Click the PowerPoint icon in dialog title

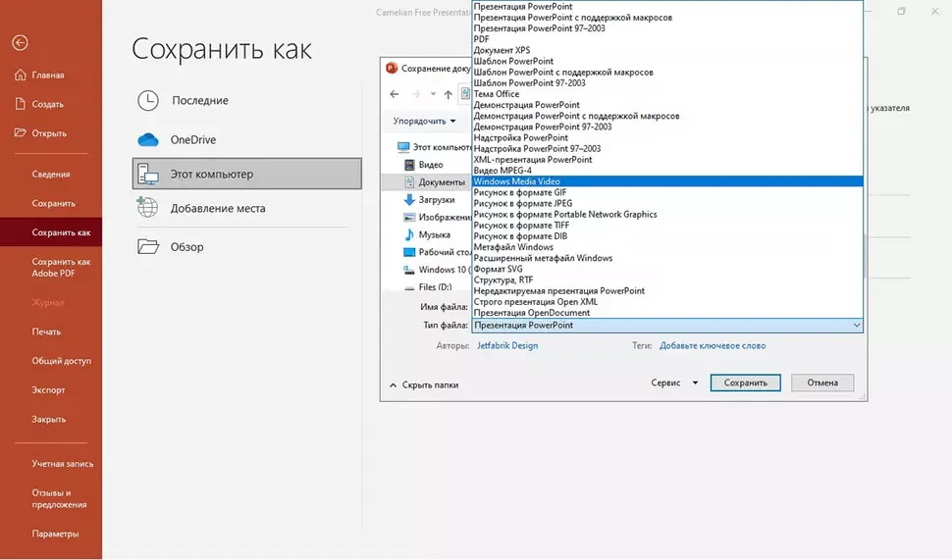pyautogui.click(x=392, y=68)
